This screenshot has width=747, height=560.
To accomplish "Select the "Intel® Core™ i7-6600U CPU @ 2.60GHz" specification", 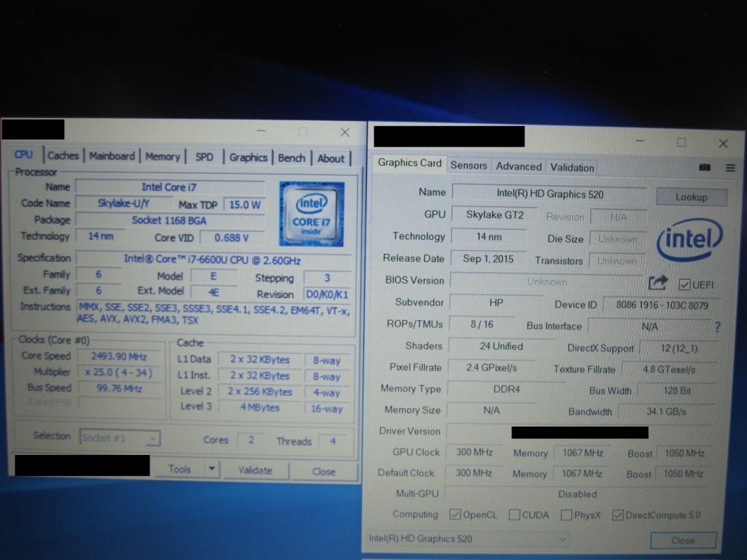I will 213,260.
